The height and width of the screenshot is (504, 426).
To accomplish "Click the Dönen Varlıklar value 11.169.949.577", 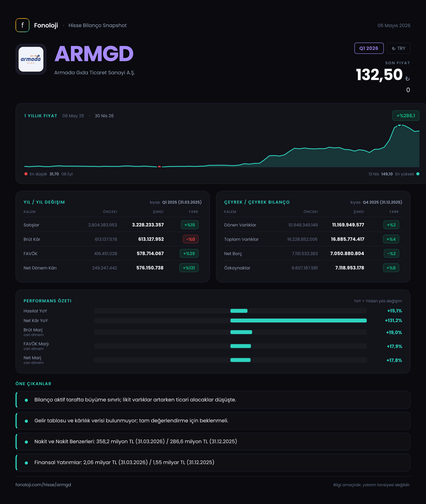I will point(348,225).
